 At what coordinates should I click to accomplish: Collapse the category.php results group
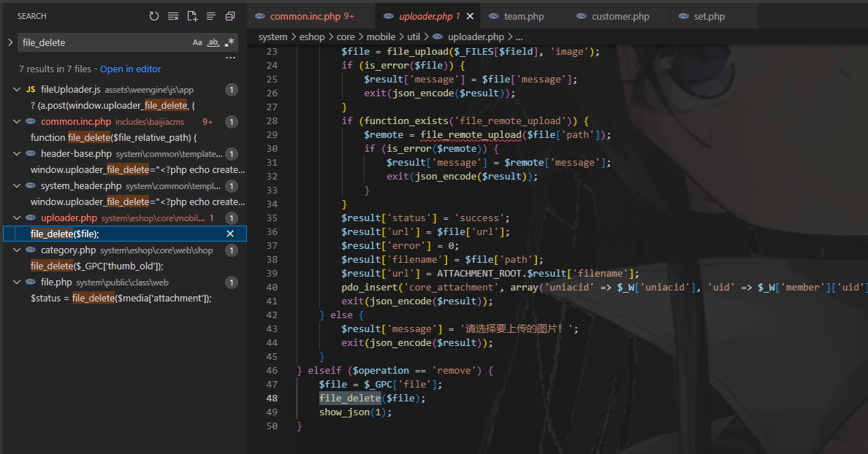pos(17,250)
